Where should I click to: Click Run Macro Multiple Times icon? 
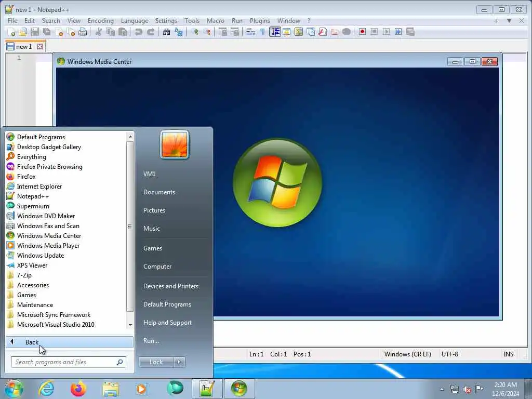[398, 32]
